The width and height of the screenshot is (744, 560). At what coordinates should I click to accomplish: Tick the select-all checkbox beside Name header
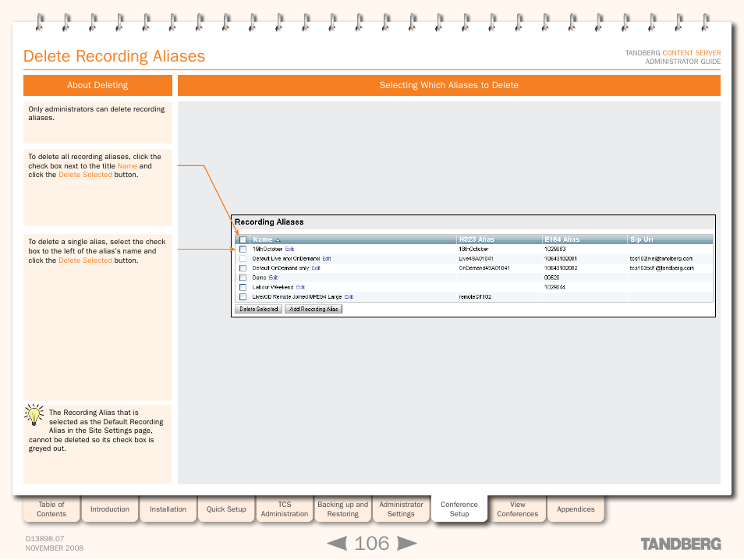(243, 239)
